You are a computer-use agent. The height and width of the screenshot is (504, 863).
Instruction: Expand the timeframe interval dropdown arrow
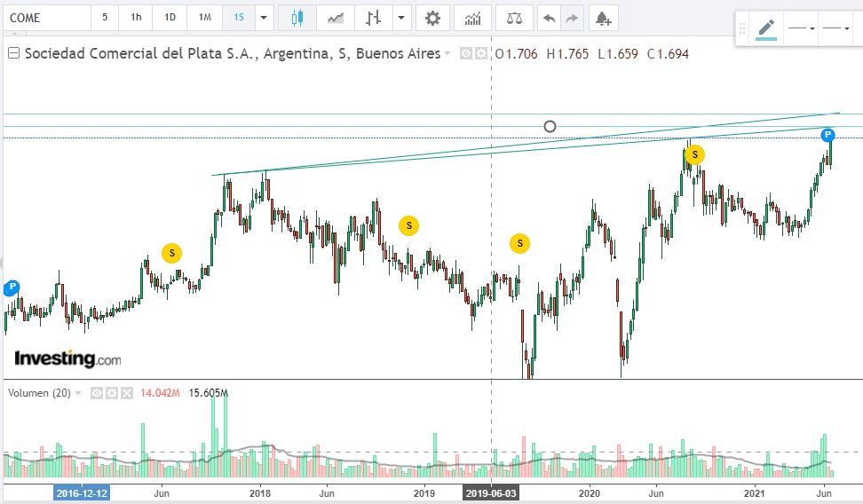pos(264,18)
